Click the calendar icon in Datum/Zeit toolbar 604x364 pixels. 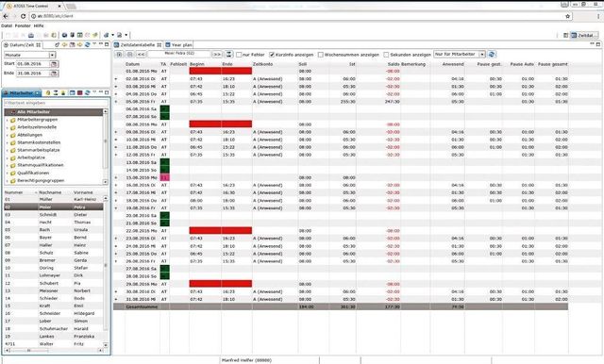coord(72,45)
